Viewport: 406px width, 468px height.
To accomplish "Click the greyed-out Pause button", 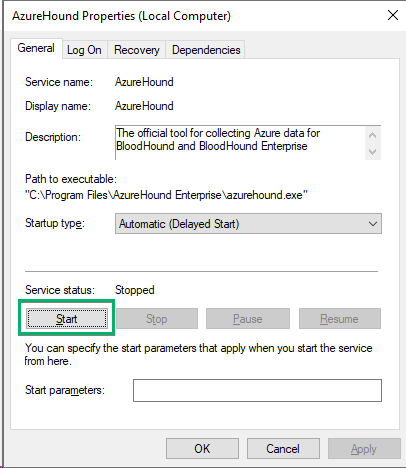I will pyautogui.click(x=248, y=319).
